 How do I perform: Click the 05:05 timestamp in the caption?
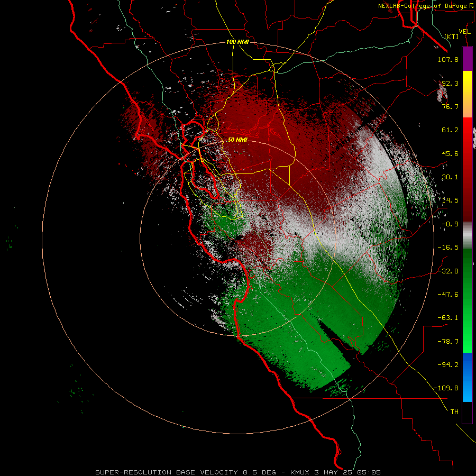369,472
